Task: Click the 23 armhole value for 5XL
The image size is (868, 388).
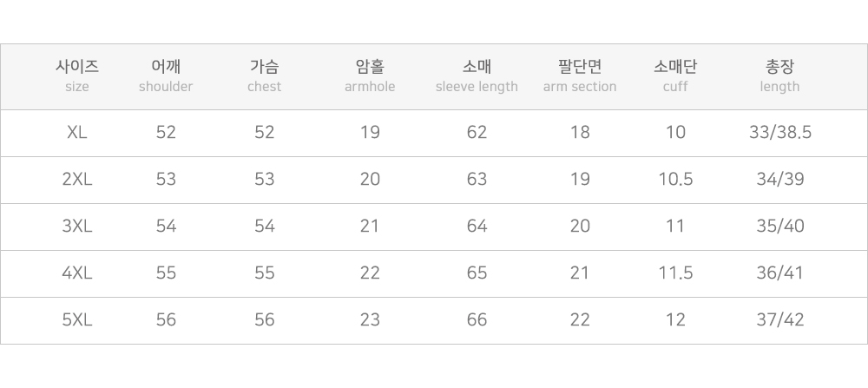Action: [x=370, y=320]
